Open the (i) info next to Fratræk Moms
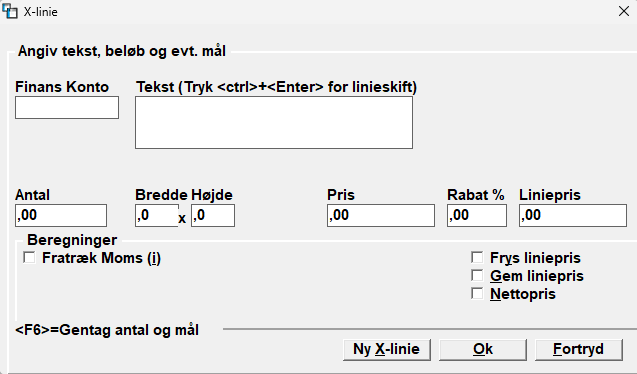This screenshot has width=637, height=374. click(154, 258)
